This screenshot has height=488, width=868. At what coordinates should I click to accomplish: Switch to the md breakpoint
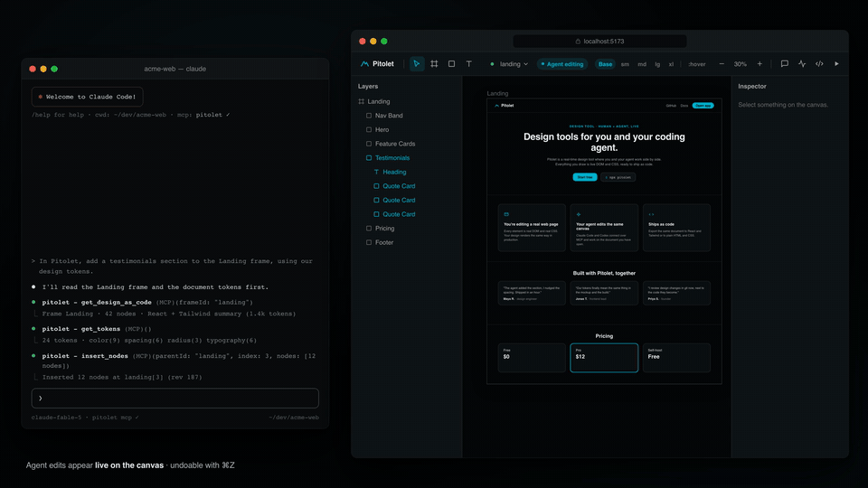click(x=642, y=64)
